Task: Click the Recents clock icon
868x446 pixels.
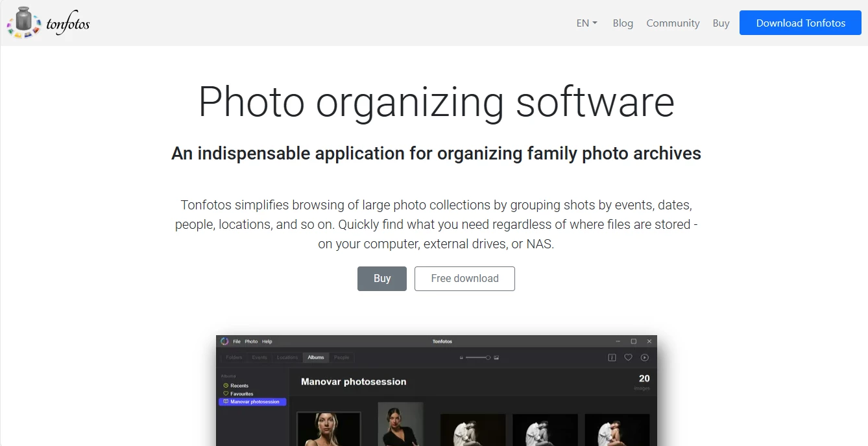Action: [226, 386]
